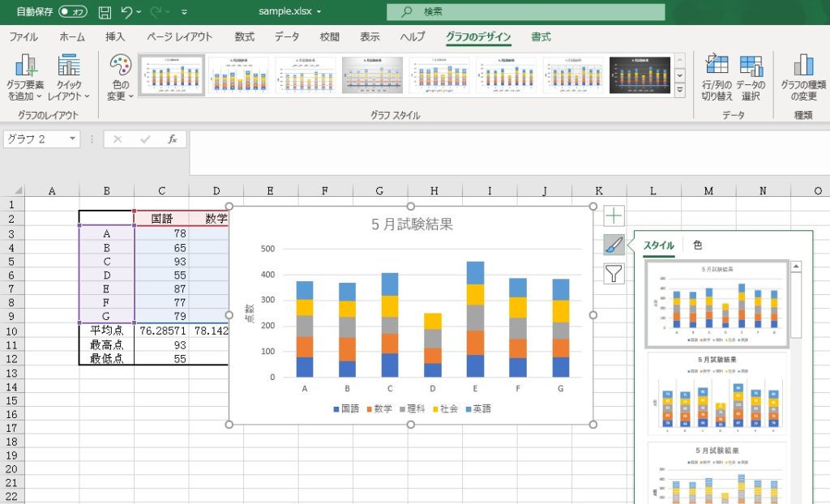Click the save floppy disk icon
Viewport: 830px width, 504px height.
pyautogui.click(x=105, y=12)
